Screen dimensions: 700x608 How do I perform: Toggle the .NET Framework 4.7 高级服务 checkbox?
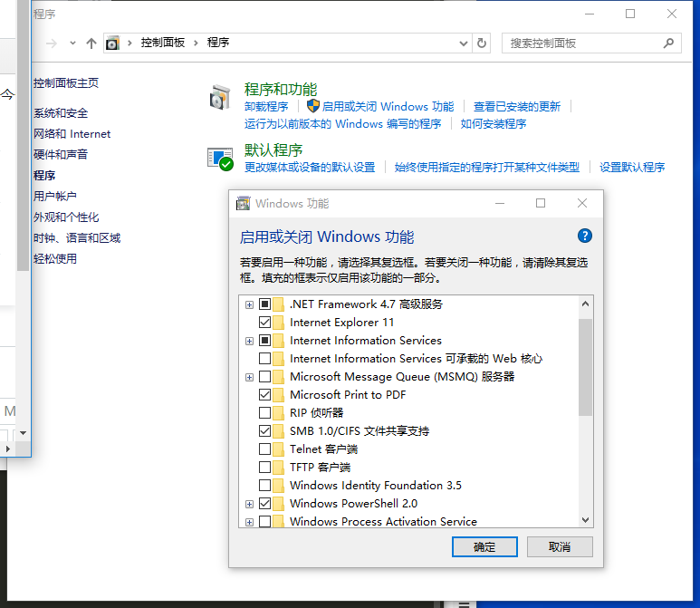[x=264, y=304]
